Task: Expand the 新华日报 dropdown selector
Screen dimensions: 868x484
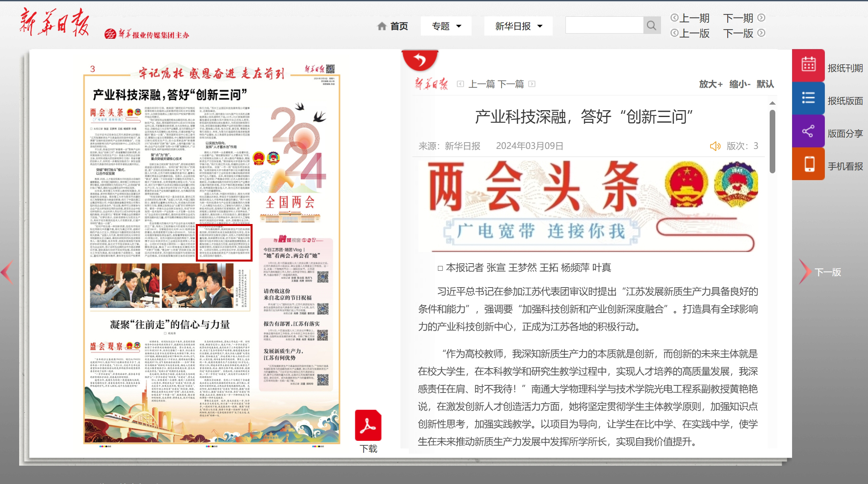Action: [x=518, y=26]
